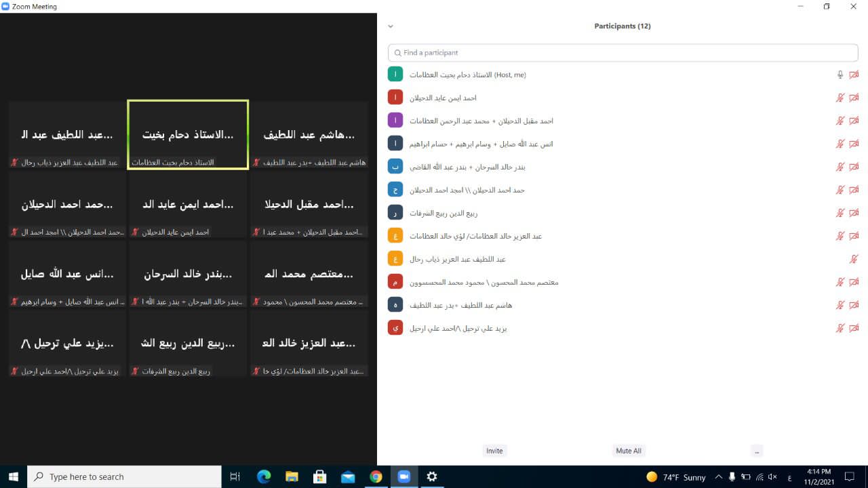
Task: Click the Find a participant search field
Action: click(623, 52)
